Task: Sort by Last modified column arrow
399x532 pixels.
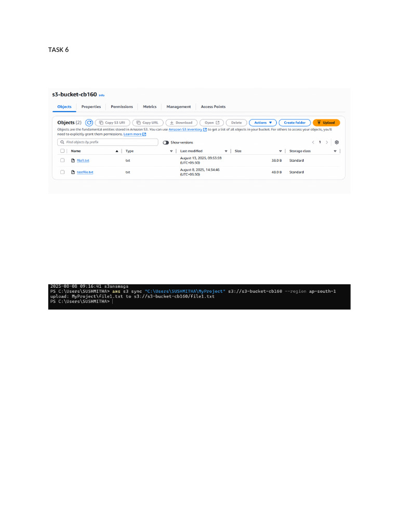Action: [226, 151]
